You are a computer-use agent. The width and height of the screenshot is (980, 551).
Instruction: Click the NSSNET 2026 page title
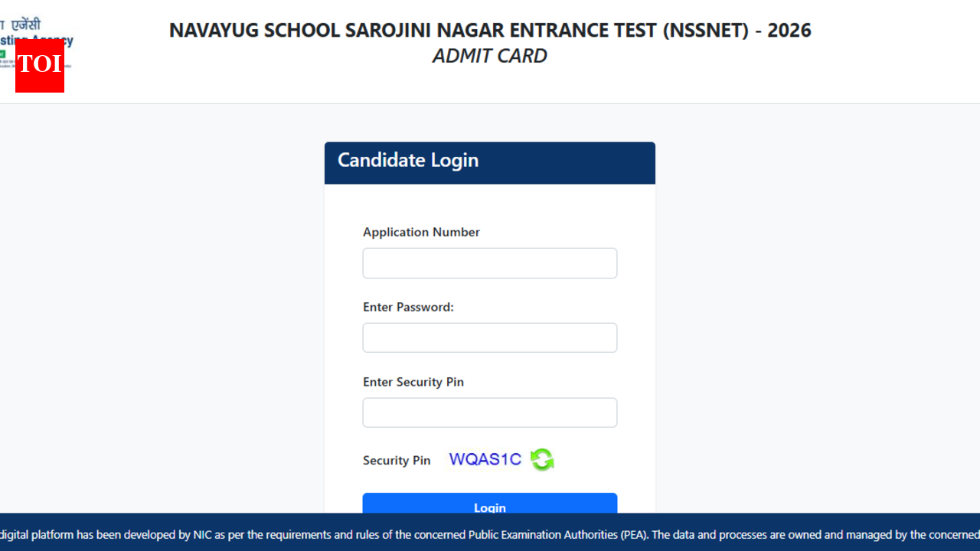[490, 30]
